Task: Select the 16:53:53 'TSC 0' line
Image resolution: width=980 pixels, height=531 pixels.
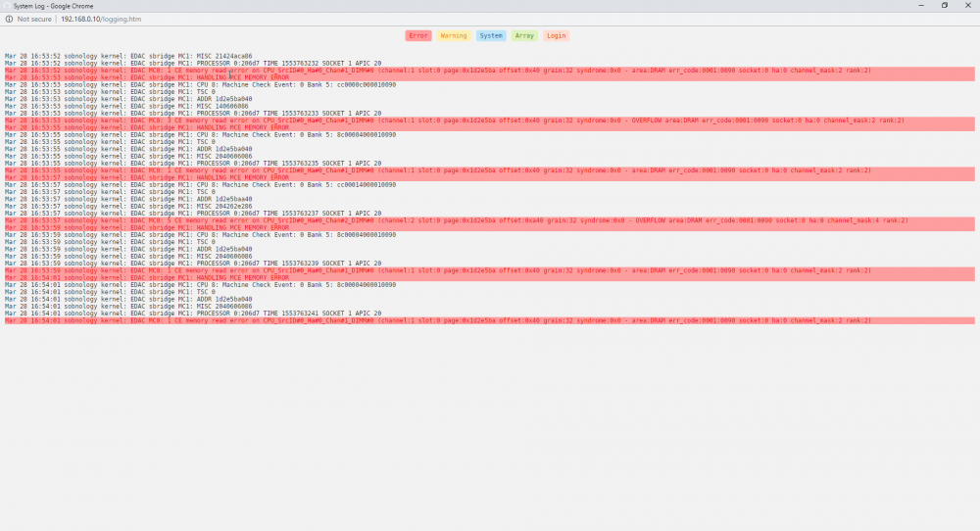Action: (x=110, y=92)
